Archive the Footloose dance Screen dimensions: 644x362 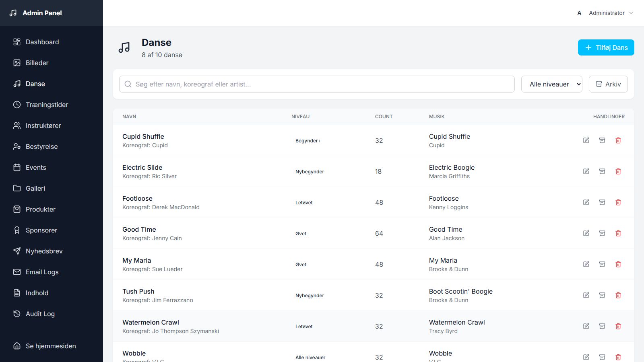(x=602, y=202)
